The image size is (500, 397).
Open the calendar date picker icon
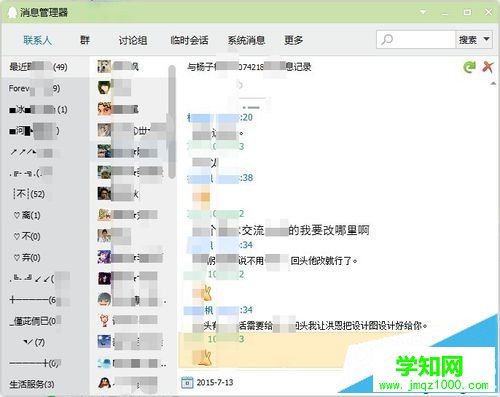187,382
